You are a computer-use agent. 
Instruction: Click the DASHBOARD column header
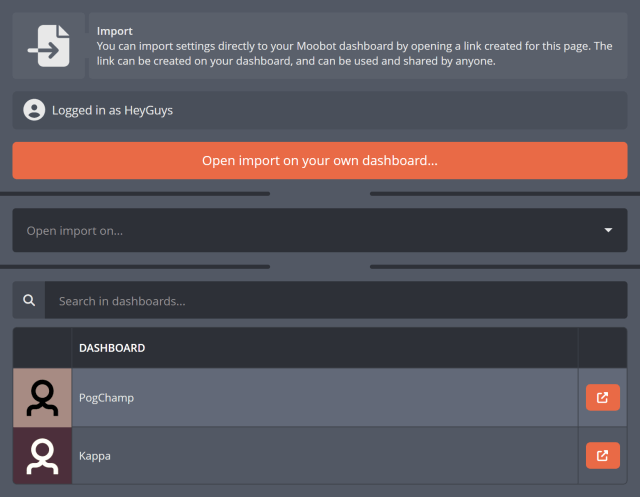112,348
